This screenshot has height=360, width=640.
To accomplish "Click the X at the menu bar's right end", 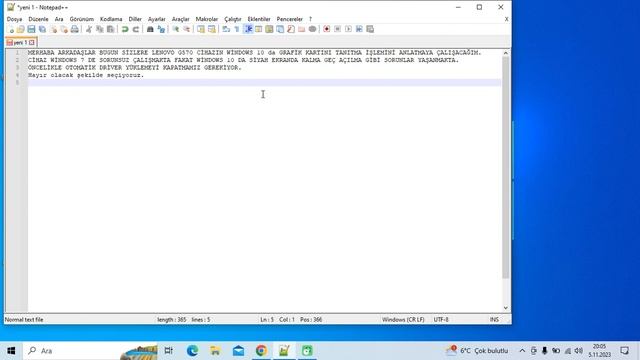I will (507, 19).
